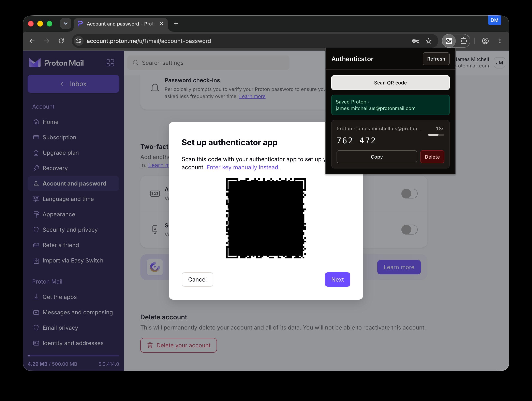Enable the Authenticator app toggle

(x=409, y=194)
